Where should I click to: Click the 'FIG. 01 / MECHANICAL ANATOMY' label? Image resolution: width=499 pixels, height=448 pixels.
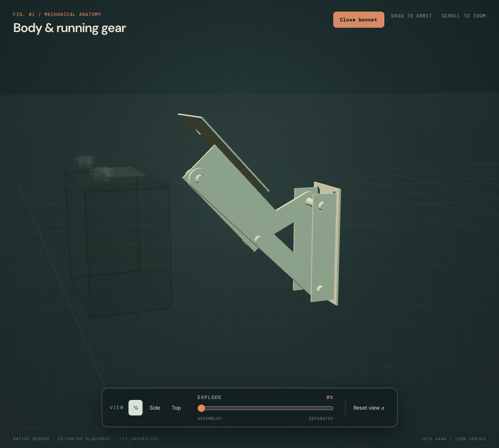[x=57, y=14]
